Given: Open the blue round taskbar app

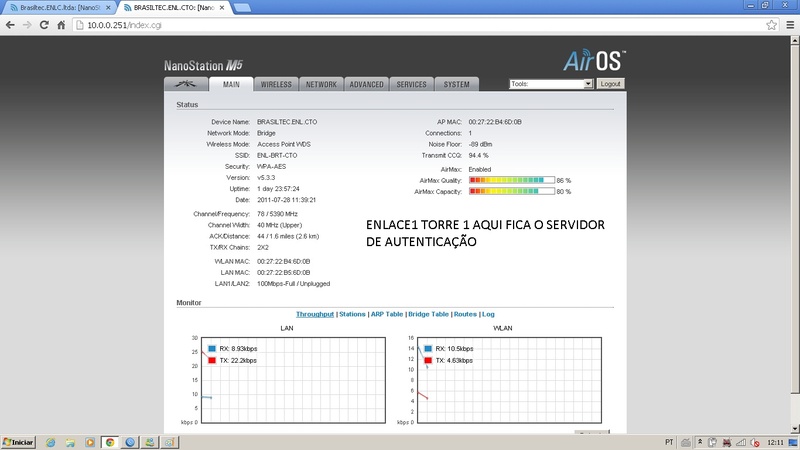Looking at the screenshot, I should coord(130,442).
